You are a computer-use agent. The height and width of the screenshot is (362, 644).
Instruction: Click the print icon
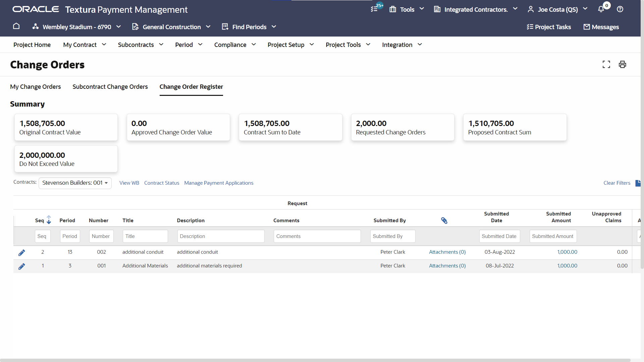[622, 64]
